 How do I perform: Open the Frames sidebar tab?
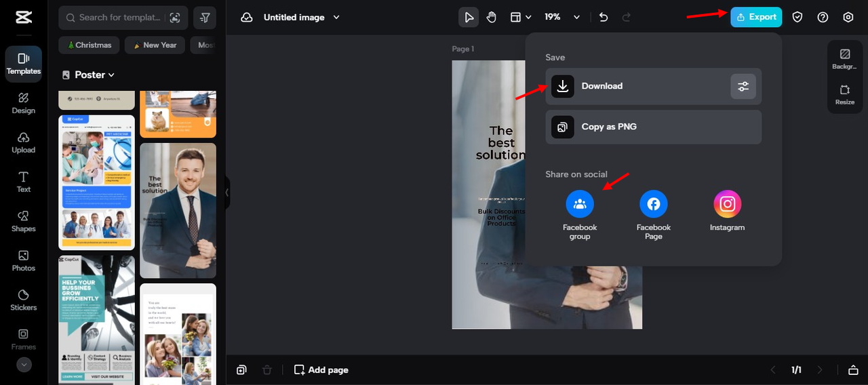pyautogui.click(x=24, y=339)
